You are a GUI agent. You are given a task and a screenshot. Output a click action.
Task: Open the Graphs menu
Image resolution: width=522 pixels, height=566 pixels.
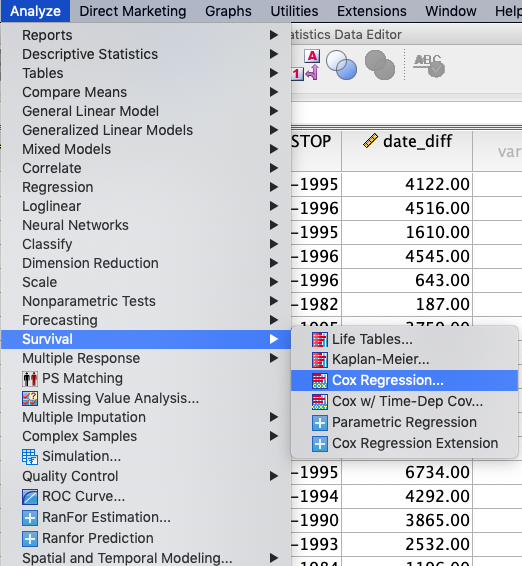coord(228,11)
